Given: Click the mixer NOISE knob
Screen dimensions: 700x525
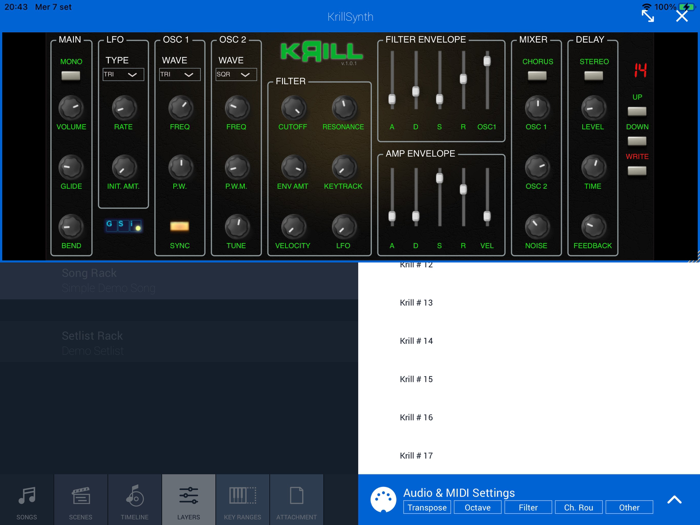Looking at the screenshot, I should (537, 227).
